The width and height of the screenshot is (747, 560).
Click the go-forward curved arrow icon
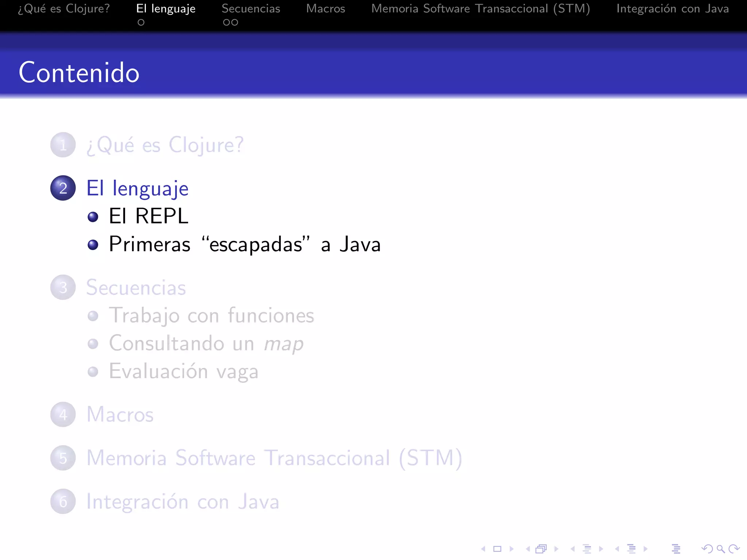734,549
